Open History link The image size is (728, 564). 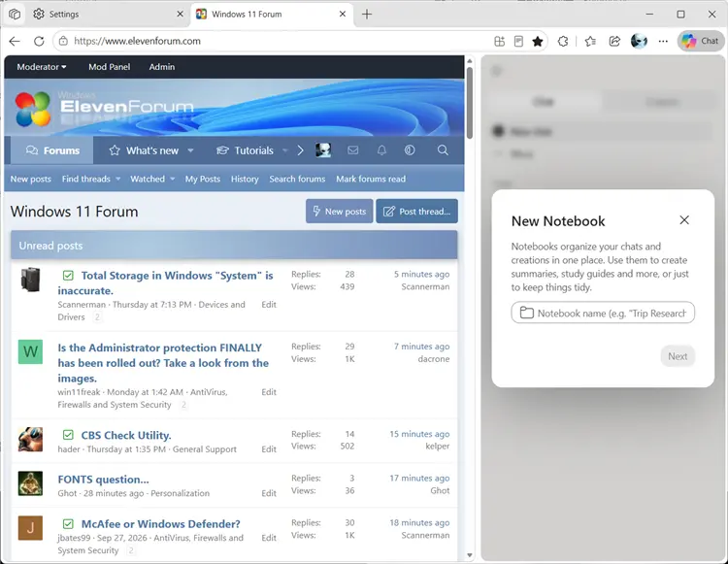245,179
